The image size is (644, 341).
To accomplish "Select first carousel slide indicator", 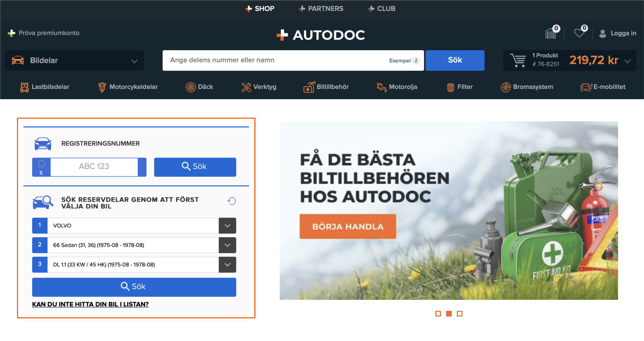I will (x=438, y=314).
